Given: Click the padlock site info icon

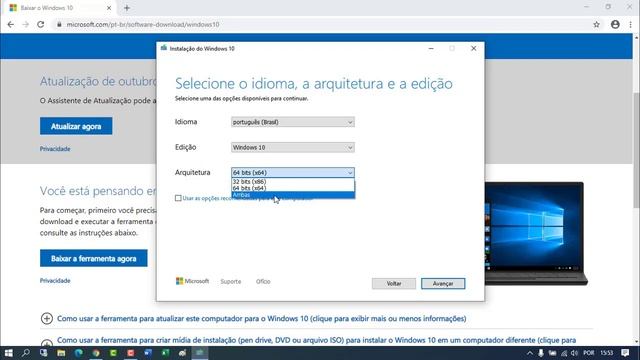Looking at the screenshot, I should pyautogui.click(x=59, y=24).
